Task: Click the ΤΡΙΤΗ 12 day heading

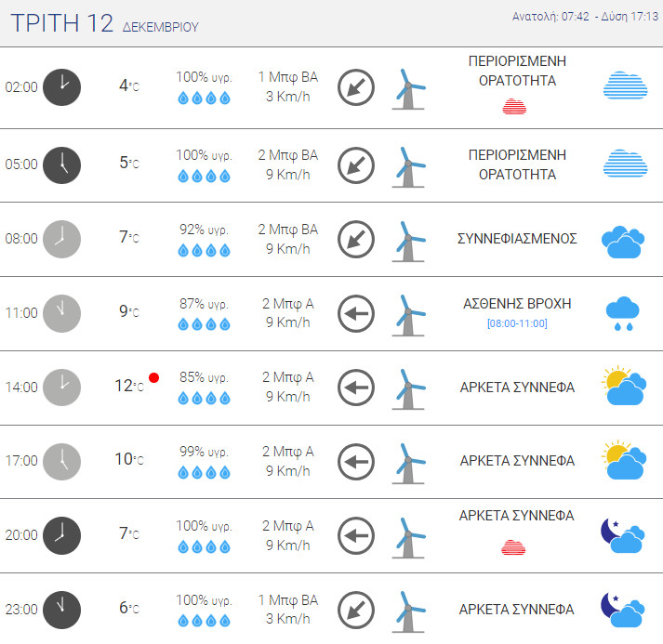Action: [x=61, y=24]
